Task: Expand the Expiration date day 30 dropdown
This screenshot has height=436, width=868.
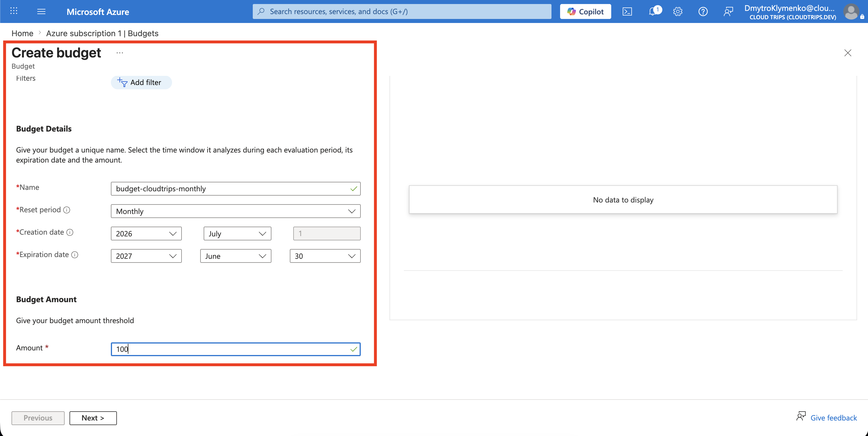Action: point(325,256)
